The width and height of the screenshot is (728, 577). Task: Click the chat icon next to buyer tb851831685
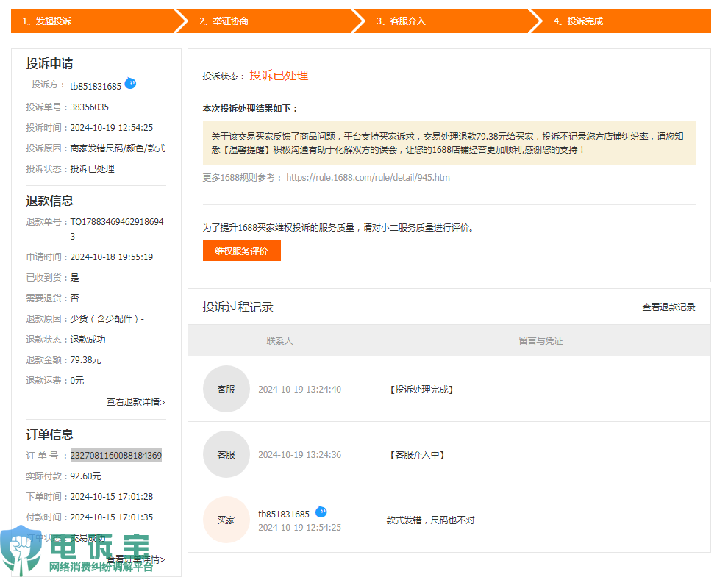pyautogui.click(x=321, y=512)
